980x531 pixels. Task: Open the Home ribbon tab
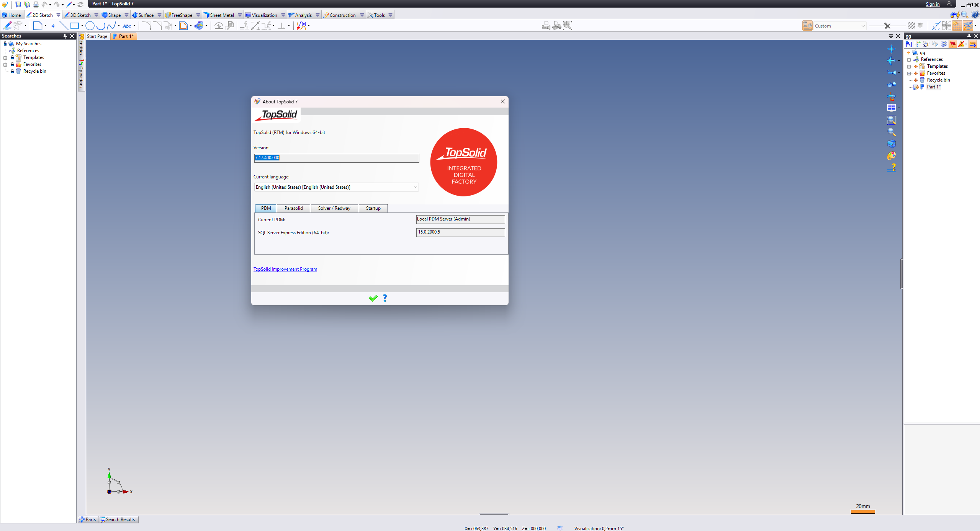11,15
